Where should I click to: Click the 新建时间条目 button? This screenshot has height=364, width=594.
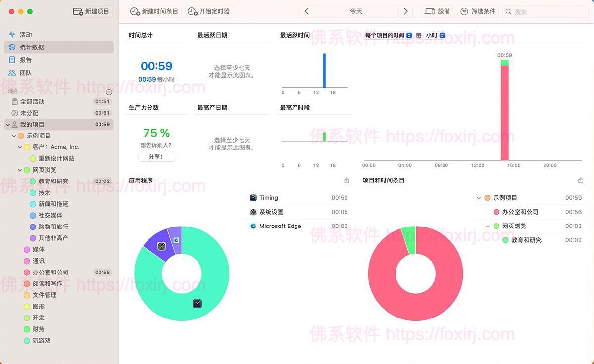(x=154, y=11)
